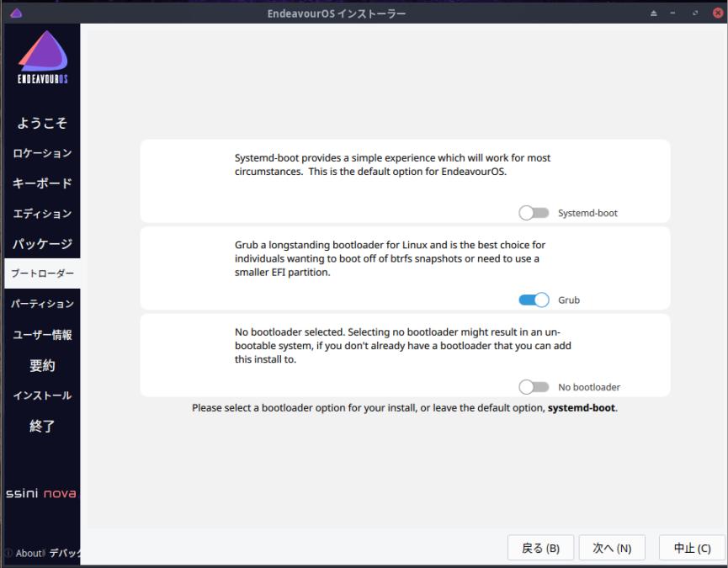Open the About link in sidebar
Screen dimensions: 728x568
[29, 553]
